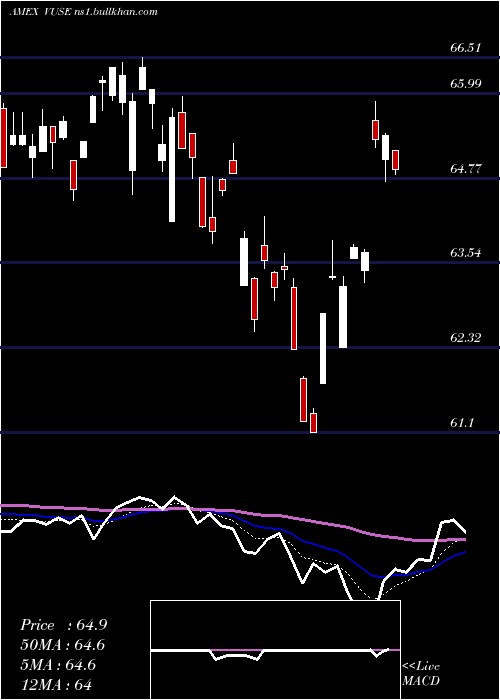Click the 5MA : 64.6 readout
The width and height of the screenshot is (500, 700).
58,665
